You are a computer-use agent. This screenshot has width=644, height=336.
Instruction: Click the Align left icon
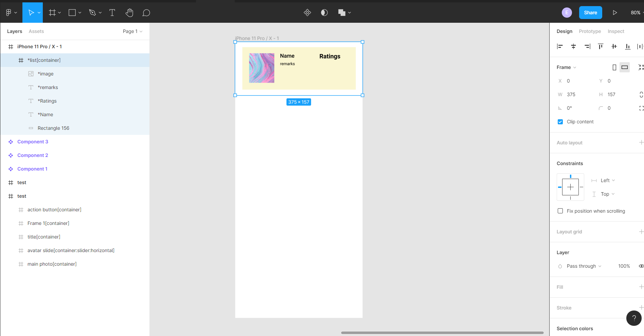560,47
